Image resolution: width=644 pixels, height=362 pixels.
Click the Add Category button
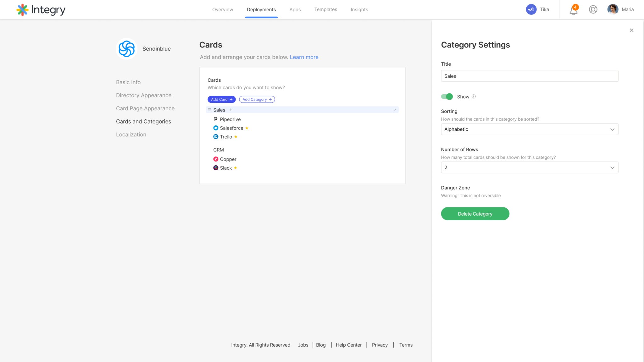(257, 99)
